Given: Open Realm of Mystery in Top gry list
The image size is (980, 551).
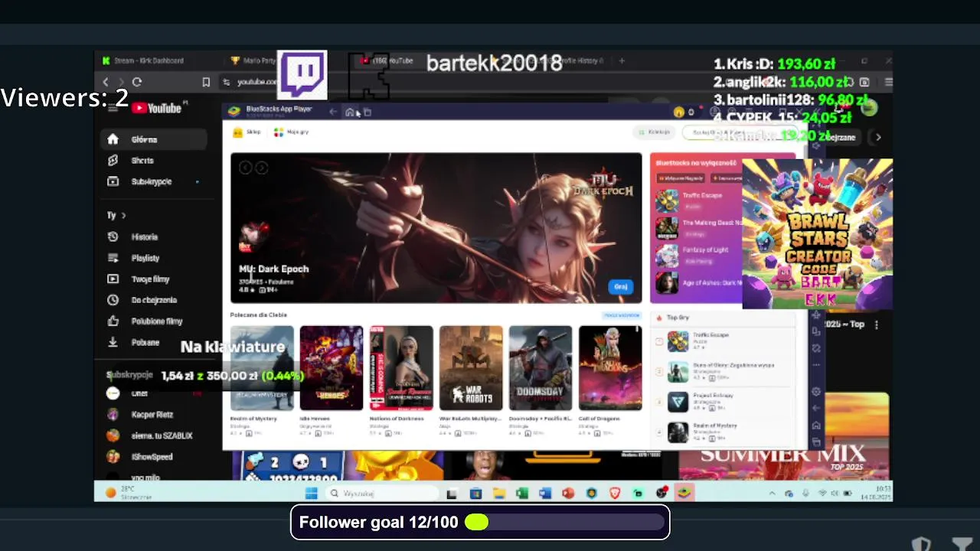Looking at the screenshot, I should (720, 432).
